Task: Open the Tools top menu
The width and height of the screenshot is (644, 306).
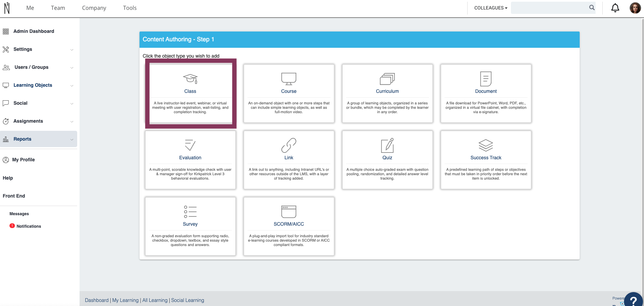Action: point(130,8)
